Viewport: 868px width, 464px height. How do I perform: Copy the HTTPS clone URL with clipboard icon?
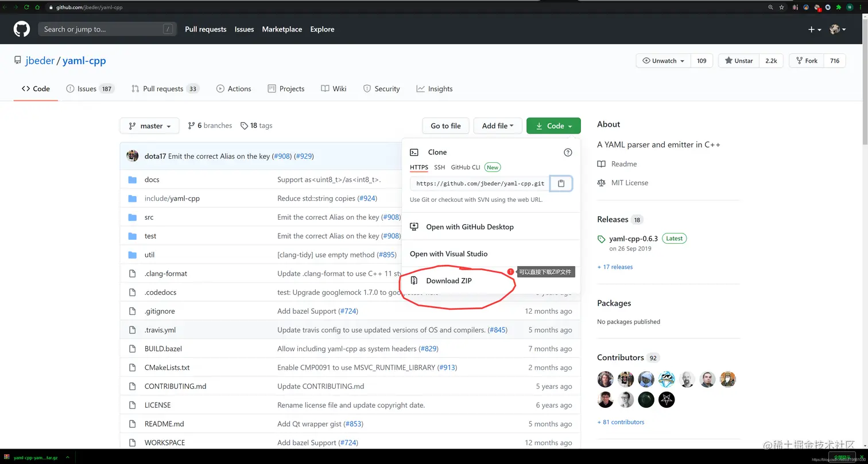(x=561, y=184)
